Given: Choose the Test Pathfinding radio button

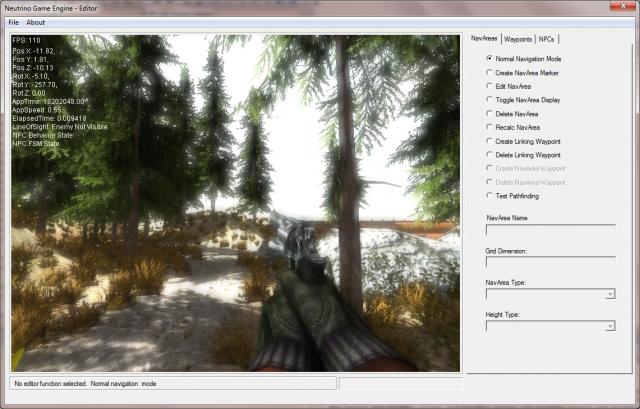Looking at the screenshot, I should 489,197.
